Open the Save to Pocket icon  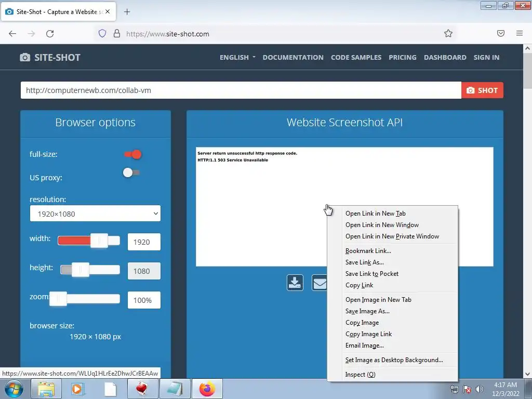[x=501, y=33]
